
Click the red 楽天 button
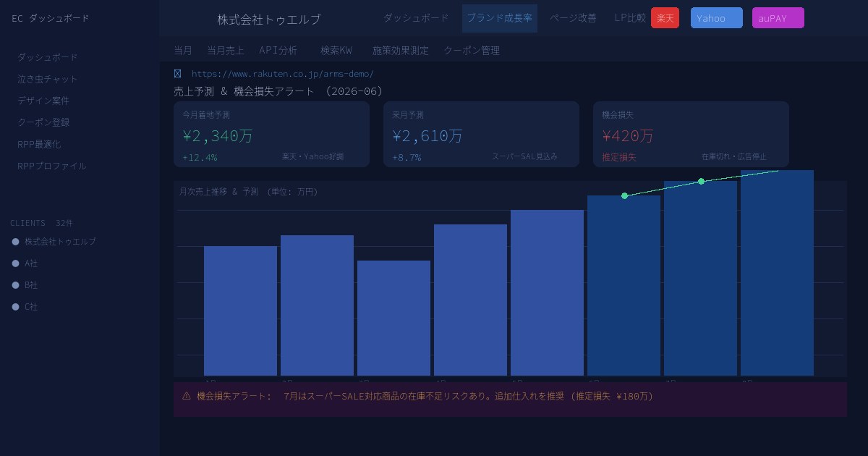pyautogui.click(x=665, y=18)
